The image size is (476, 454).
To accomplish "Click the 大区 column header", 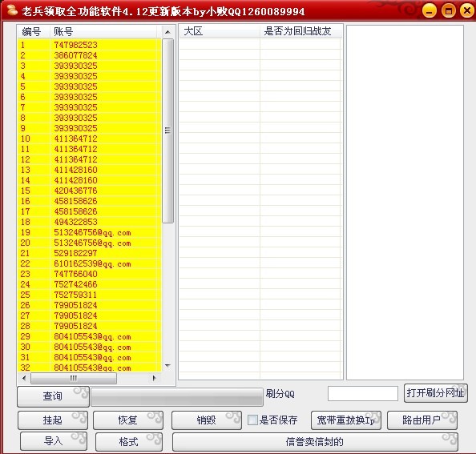I will pyautogui.click(x=220, y=31).
